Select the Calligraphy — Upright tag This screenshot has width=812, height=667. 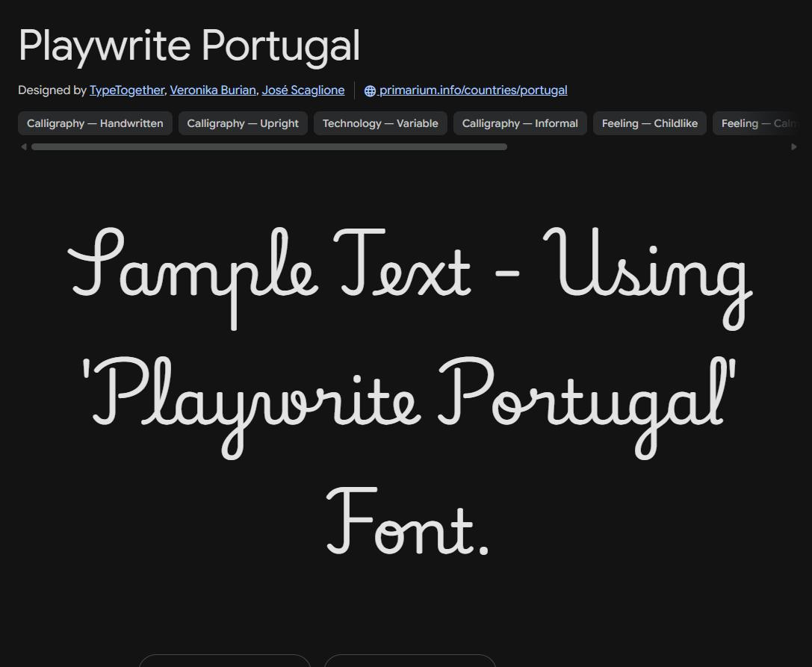(243, 123)
